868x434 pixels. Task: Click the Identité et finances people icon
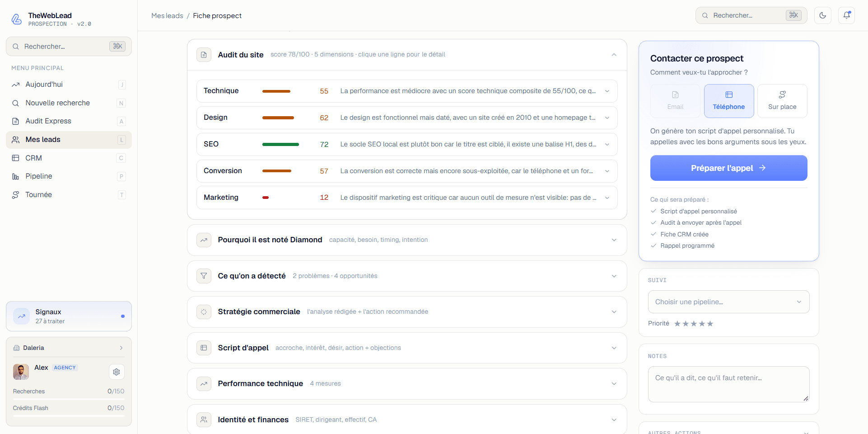coord(204,420)
